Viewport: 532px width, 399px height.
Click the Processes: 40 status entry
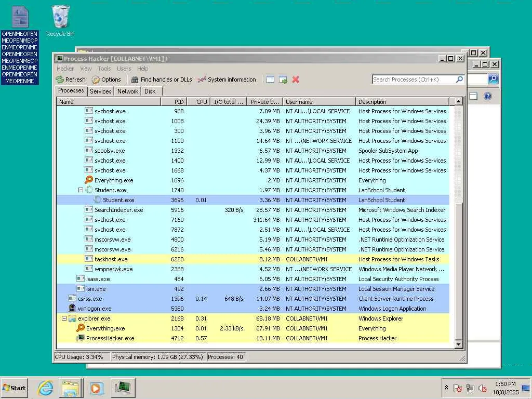pos(225,357)
